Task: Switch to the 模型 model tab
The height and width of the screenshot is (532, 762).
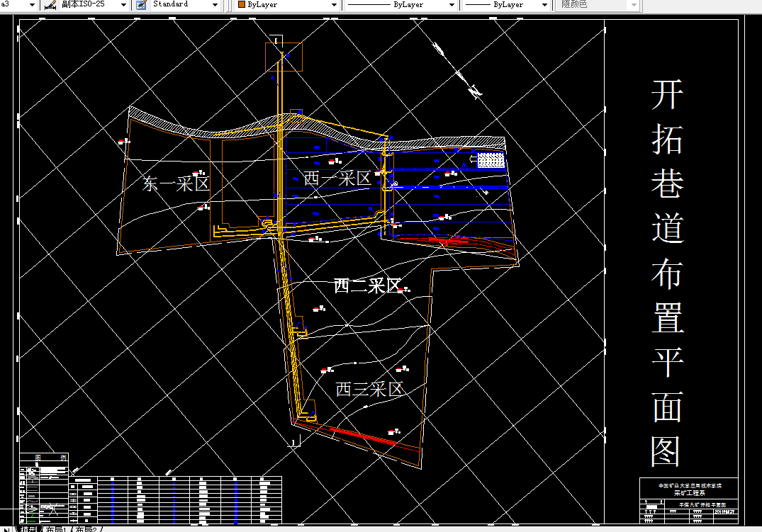Action: tap(28, 530)
